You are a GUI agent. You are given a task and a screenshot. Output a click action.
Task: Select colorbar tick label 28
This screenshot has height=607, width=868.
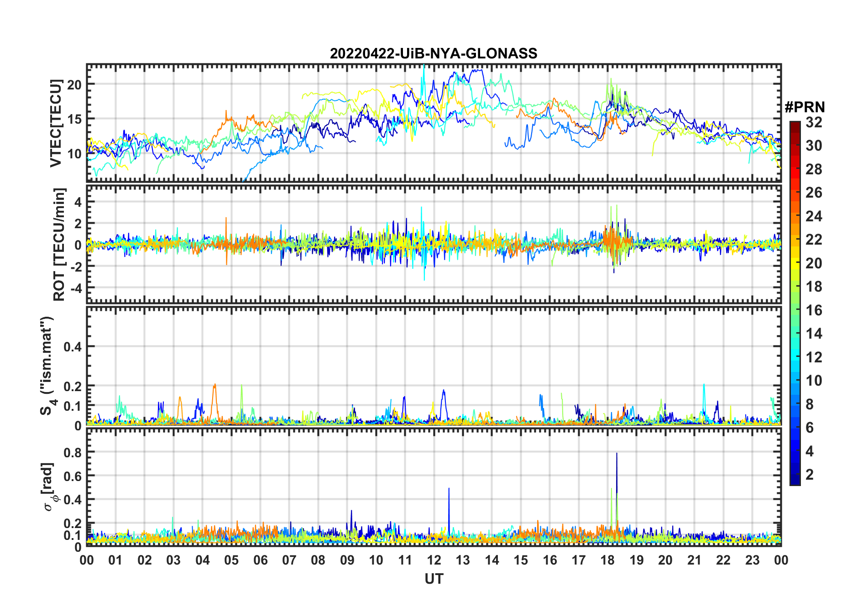(814, 169)
